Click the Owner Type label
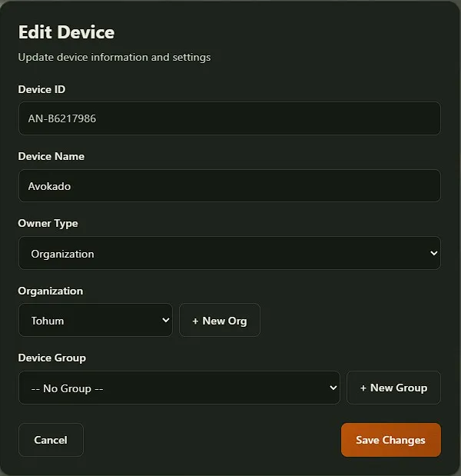 (x=48, y=224)
